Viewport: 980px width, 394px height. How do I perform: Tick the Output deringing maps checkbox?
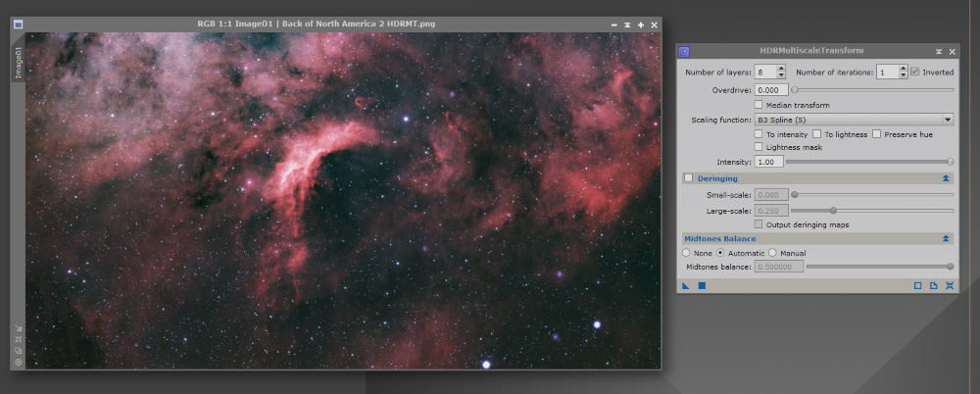[759, 223]
